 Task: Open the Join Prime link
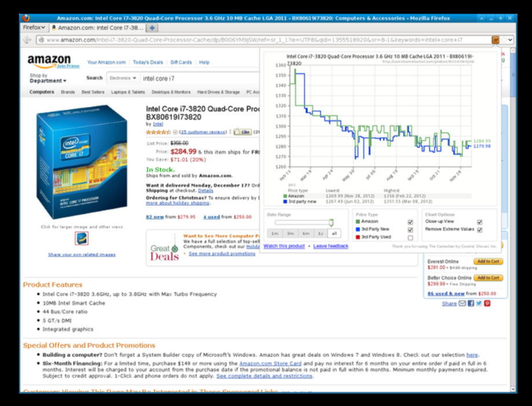tap(68, 66)
